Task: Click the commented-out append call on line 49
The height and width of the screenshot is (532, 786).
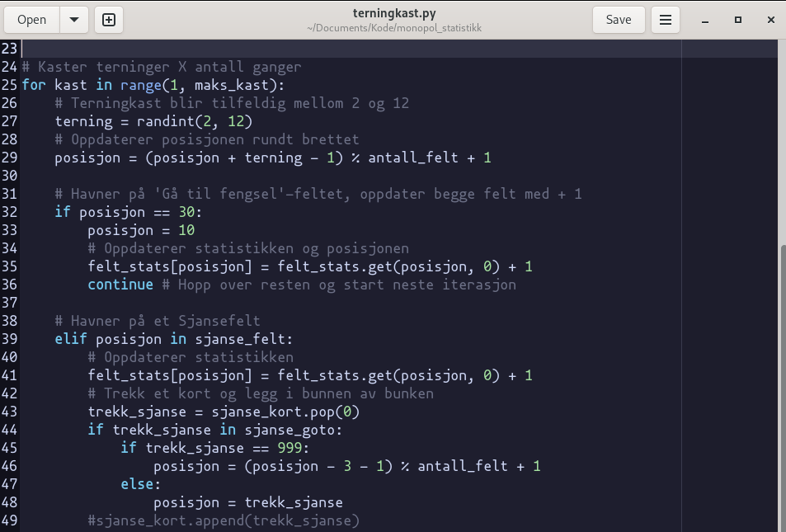Action: (224, 520)
